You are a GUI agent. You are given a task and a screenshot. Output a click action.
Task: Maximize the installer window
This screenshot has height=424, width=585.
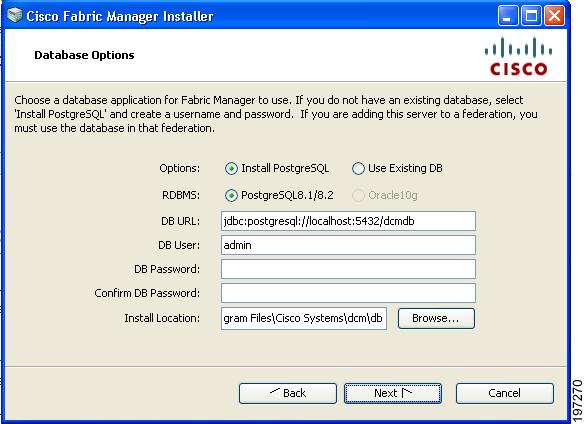click(531, 16)
